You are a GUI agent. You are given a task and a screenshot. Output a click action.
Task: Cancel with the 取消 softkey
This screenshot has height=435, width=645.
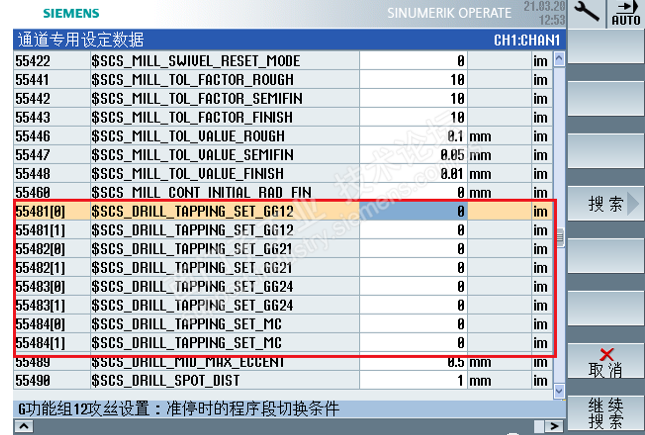(x=606, y=362)
